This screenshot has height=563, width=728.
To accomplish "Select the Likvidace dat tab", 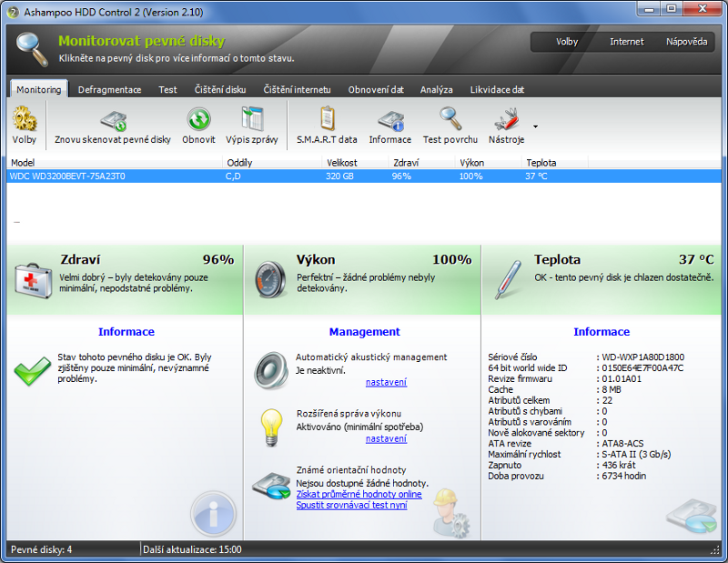I will tap(497, 90).
